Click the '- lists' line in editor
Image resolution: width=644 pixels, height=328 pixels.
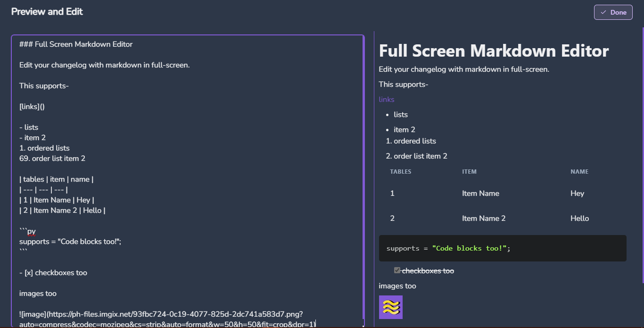[29, 127]
